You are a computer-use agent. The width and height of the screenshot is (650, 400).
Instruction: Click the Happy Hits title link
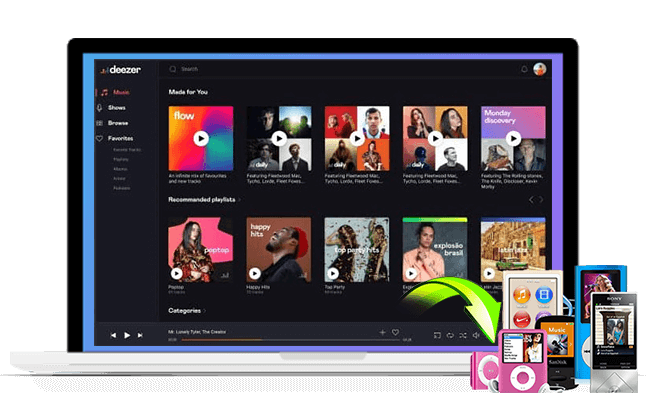click(258, 287)
